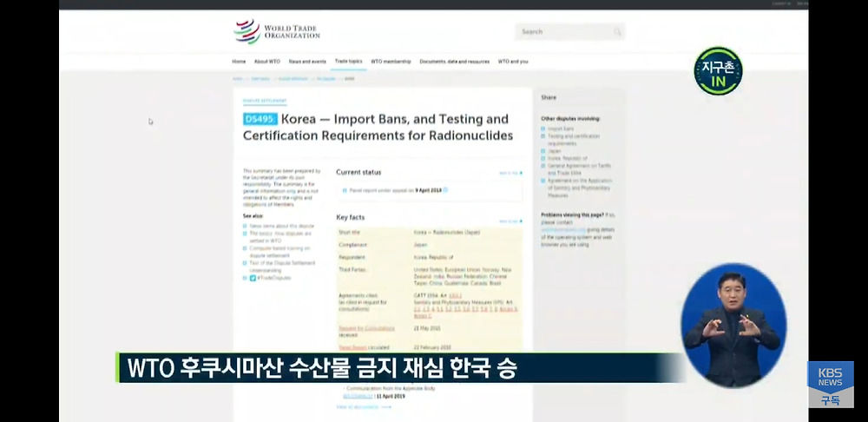Click the Korean headline banner 'WTO 후쿠시마산 수산물'

tap(322, 368)
